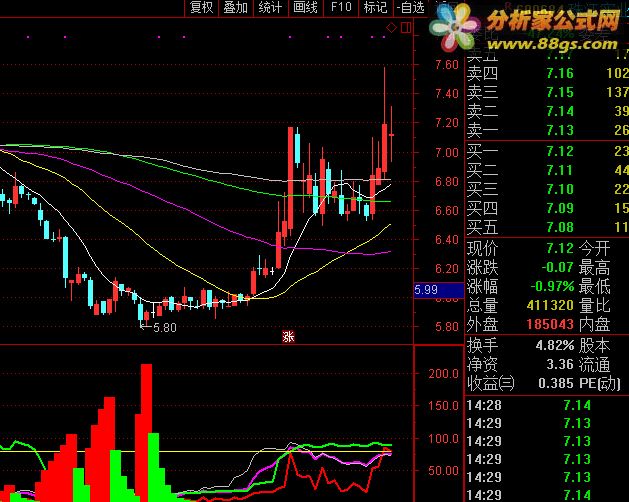Click the 200.0 indicator axis label
The image size is (629, 502).
coord(443,374)
